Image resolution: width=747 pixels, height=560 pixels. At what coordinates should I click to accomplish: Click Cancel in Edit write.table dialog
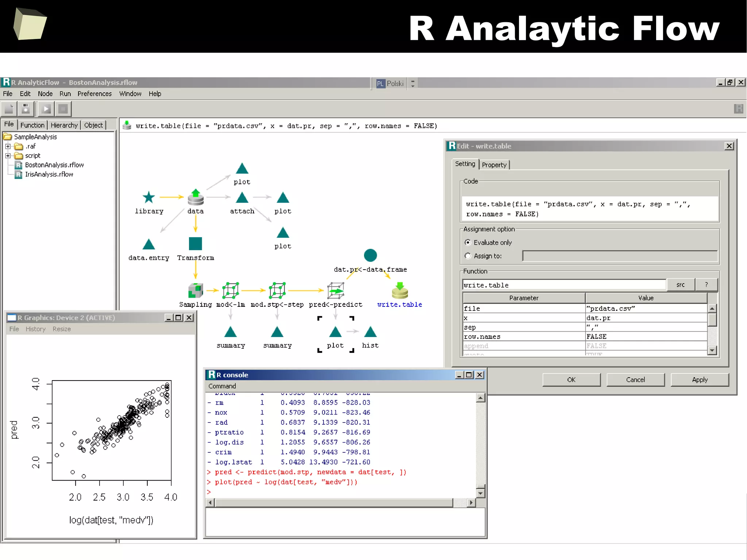pos(635,380)
